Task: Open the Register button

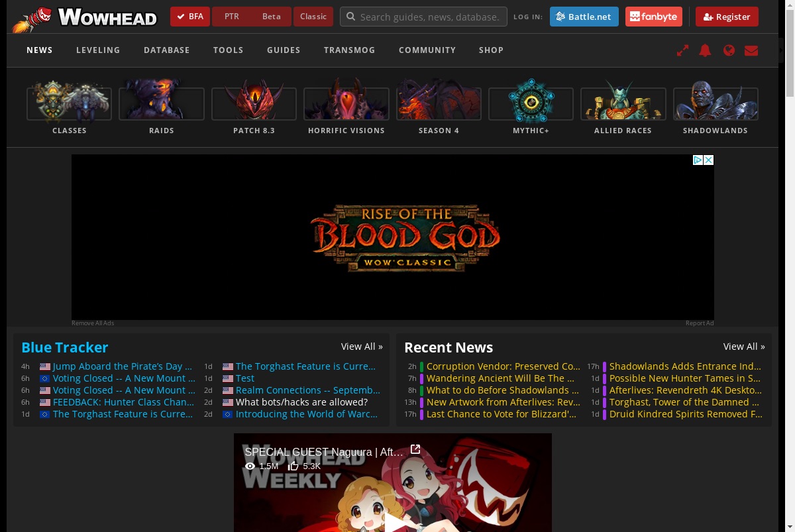Action: coord(727,17)
